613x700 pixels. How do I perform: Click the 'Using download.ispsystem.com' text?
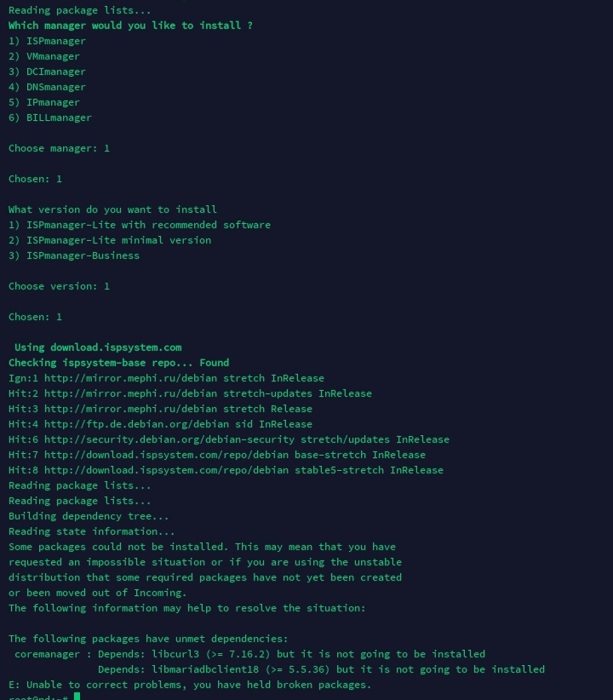click(x=98, y=347)
